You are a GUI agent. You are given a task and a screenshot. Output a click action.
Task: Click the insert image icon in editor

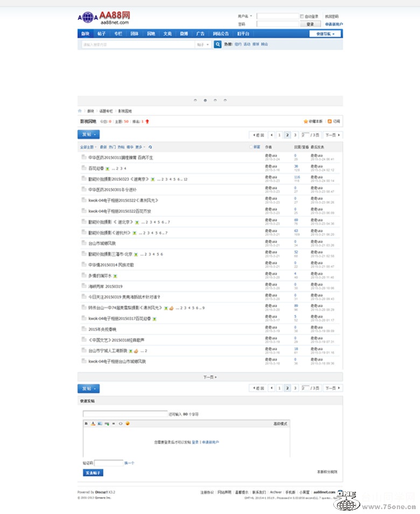click(100, 423)
